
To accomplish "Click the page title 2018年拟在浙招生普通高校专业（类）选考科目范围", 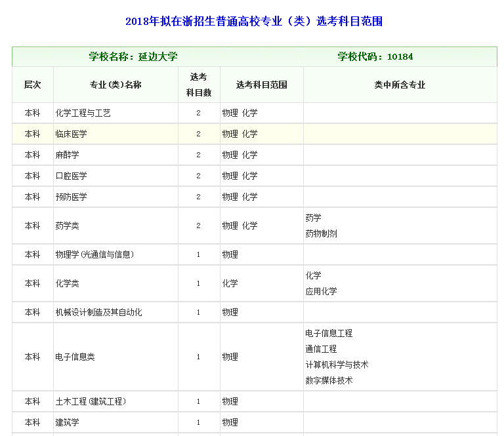I will (254, 21).
